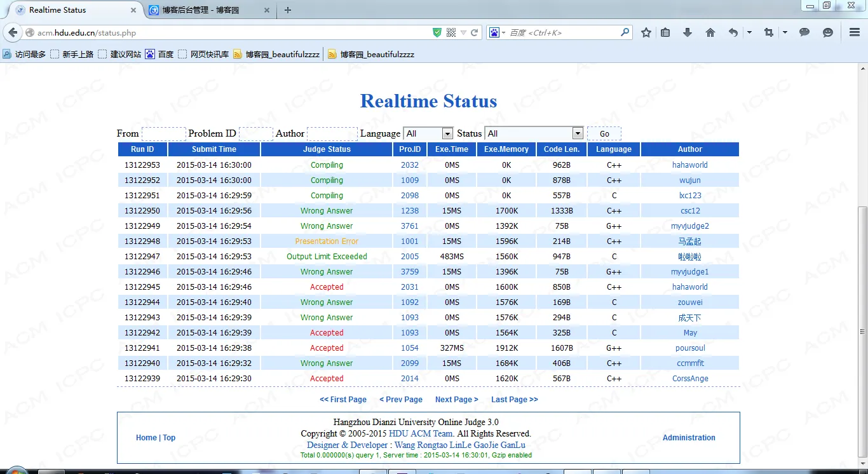Image resolution: width=868 pixels, height=474 pixels.
Task: Open author CorssAnge link
Action: click(690, 379)
